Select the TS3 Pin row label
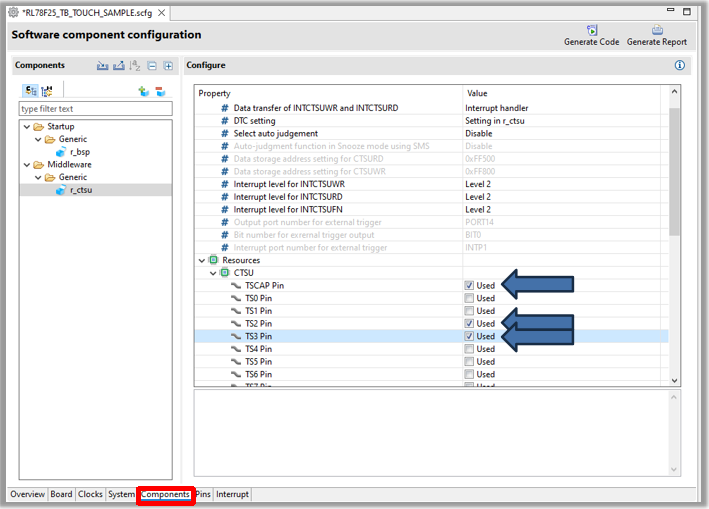The image size is (709, 509). 258,336
